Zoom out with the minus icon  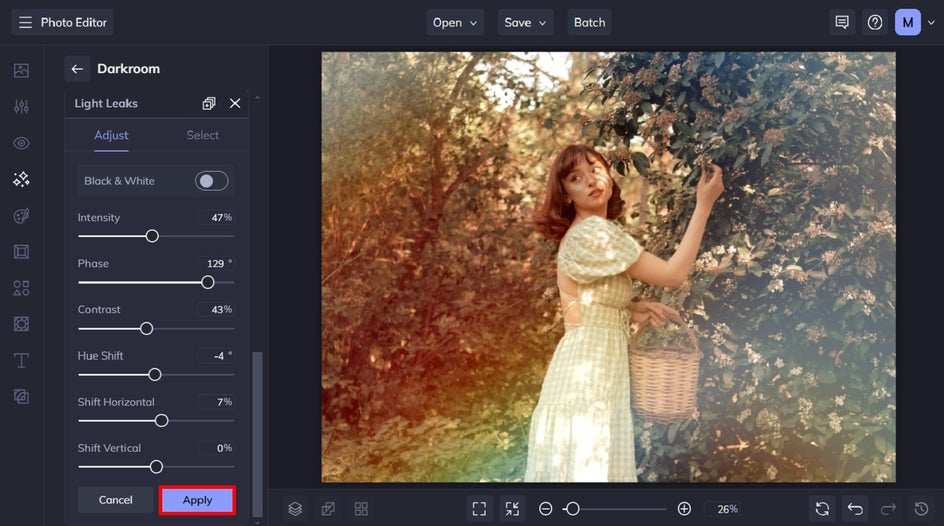point(545,509)
